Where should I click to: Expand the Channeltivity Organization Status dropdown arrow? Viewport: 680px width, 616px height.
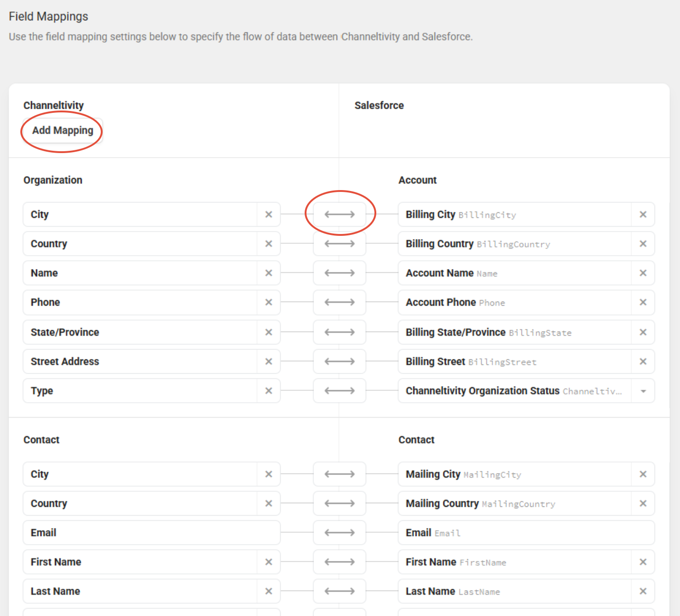point(643,391)
